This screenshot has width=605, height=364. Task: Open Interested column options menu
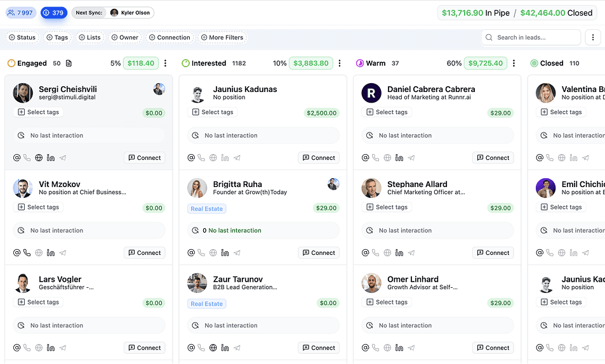coord(340,63)
